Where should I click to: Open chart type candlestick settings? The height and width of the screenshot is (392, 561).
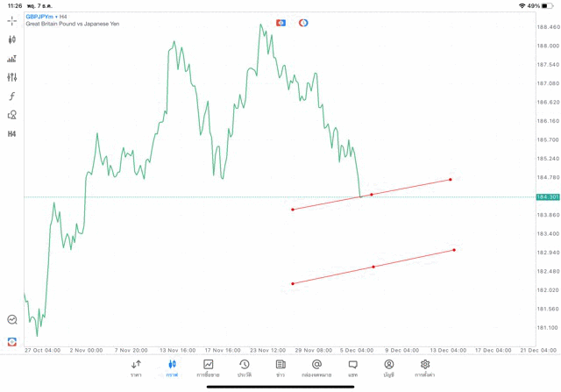click(x=11, y=39)
